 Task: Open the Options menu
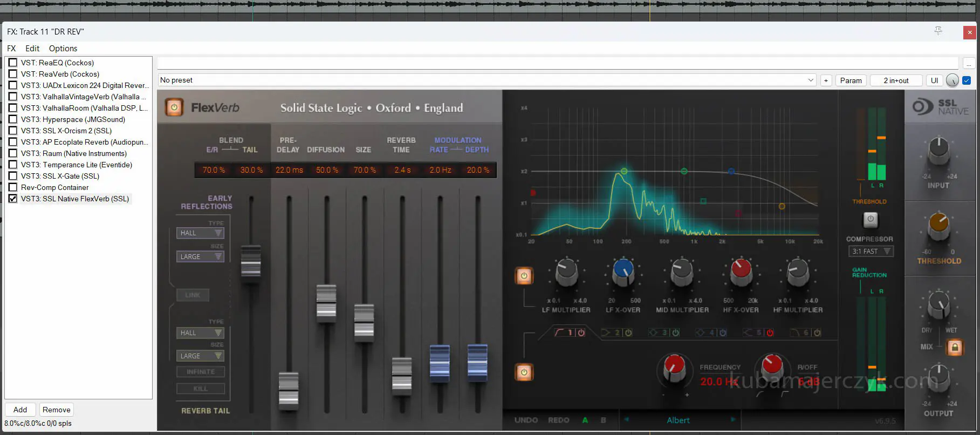63,49
